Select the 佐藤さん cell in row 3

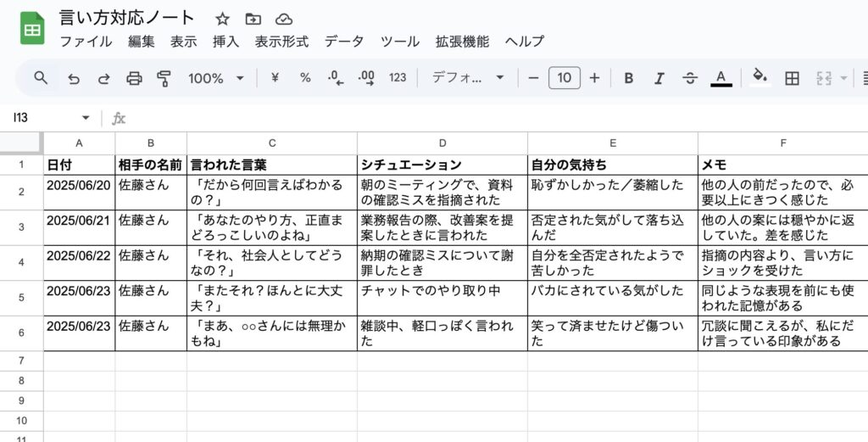tap(151, 227)
